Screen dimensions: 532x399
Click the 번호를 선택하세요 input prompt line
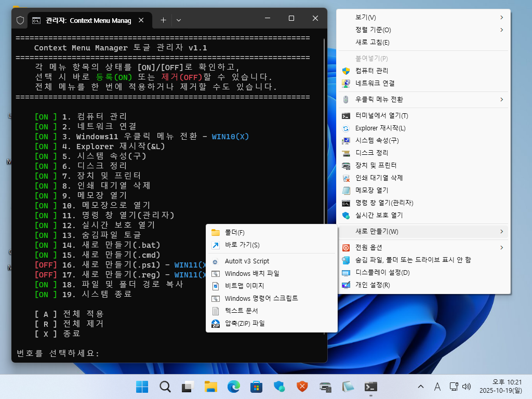click(x=58, y=353)
